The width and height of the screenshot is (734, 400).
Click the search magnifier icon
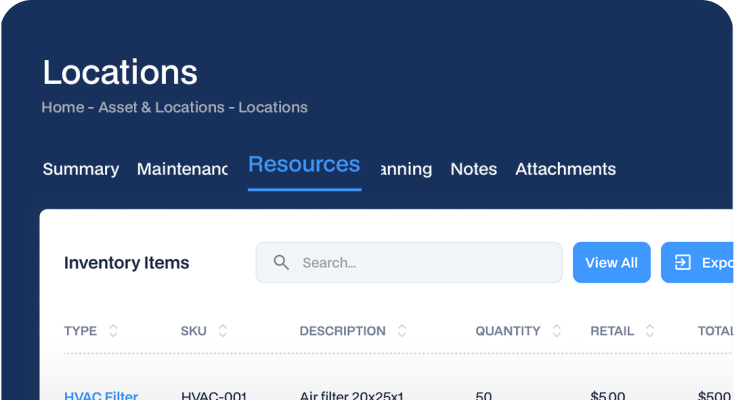click(281, 262)
